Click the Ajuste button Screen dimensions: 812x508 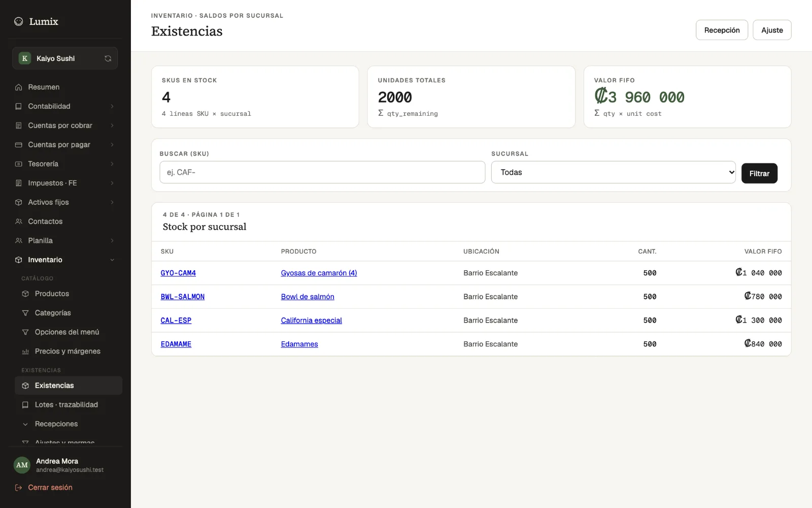[772, 30]
